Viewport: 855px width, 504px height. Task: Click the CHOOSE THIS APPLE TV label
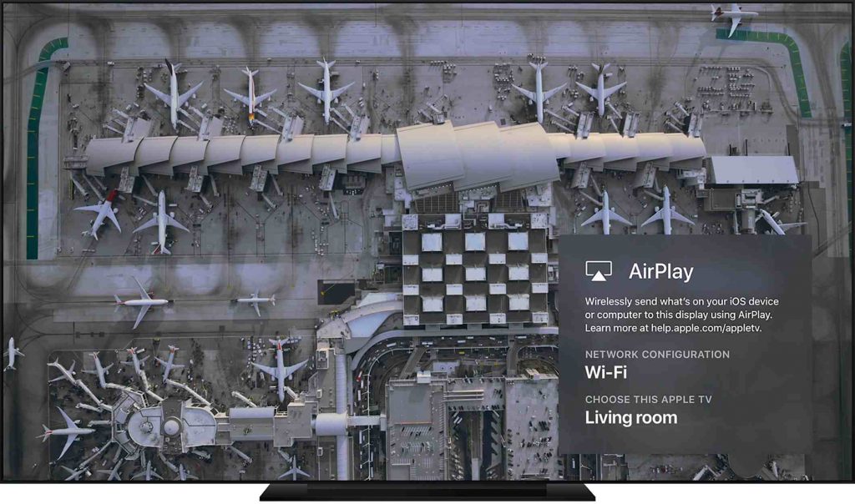point(648,400)
